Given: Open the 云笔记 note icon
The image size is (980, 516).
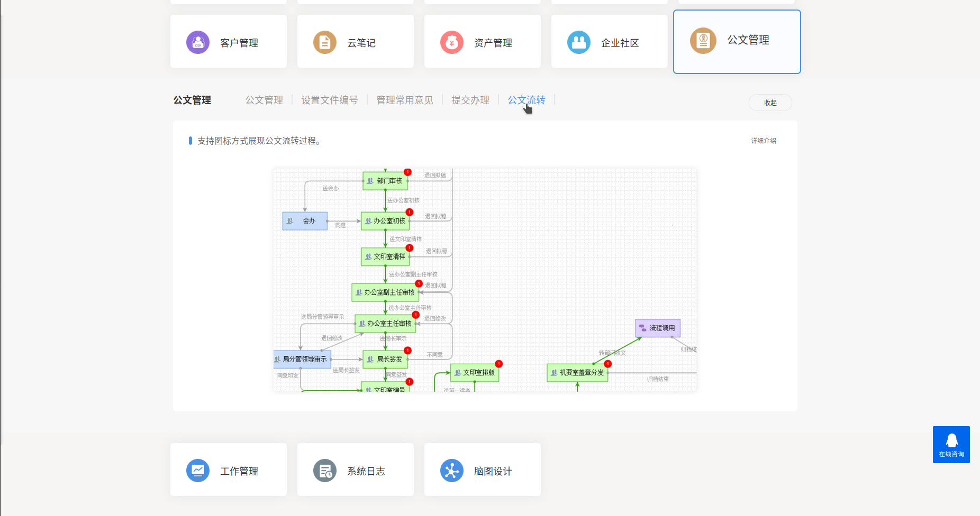Looking at the screenshot, I should (325, 42).
